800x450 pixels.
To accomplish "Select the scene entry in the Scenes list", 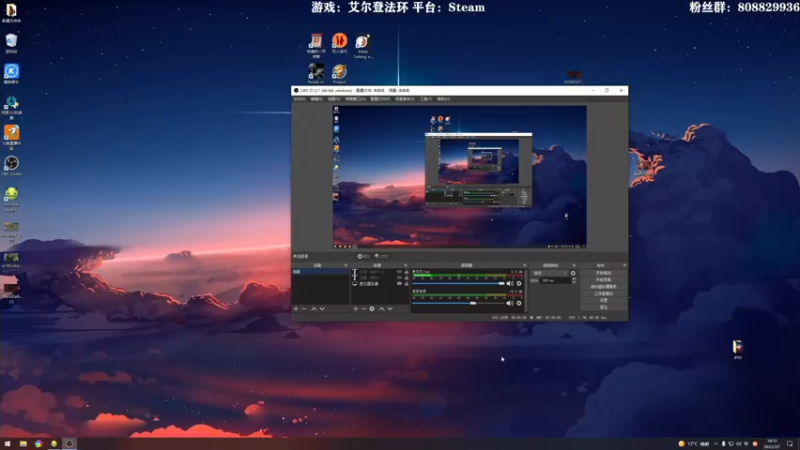I will click(x=320, y=271).
